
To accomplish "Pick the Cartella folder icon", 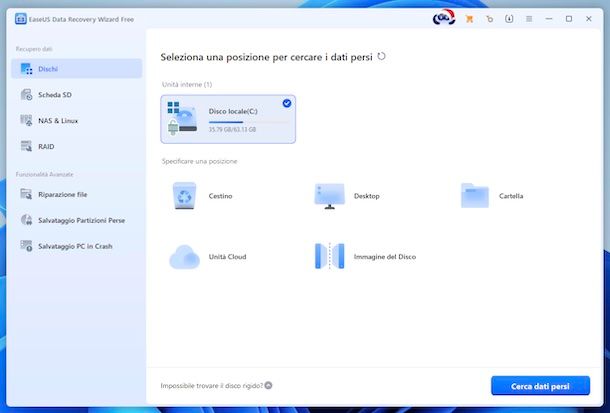I will pyautogui.click(x=475, y=196).
